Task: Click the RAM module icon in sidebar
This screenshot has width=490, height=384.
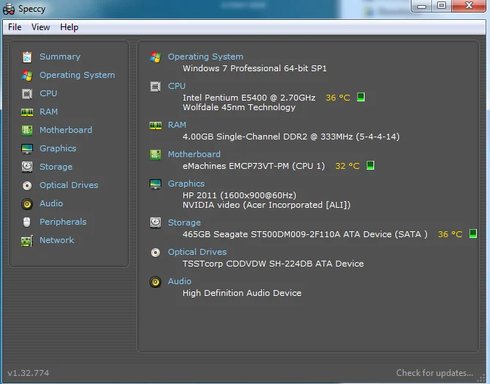Action: point(27,112)
